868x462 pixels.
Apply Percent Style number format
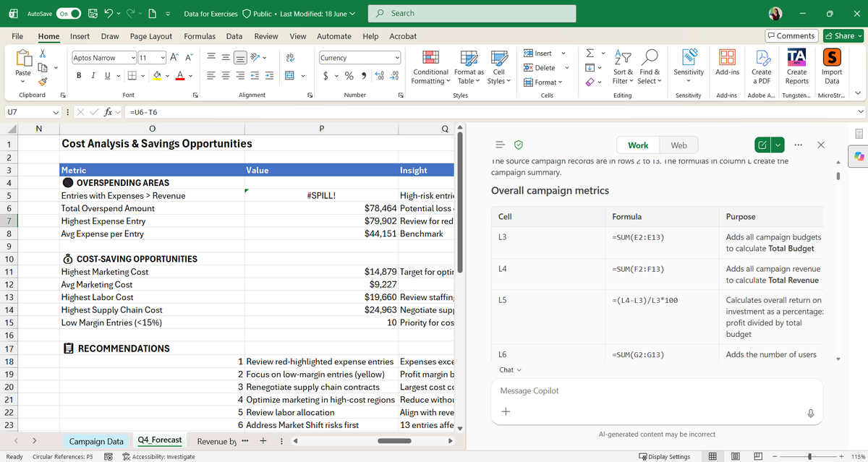(x=349, y=75)
